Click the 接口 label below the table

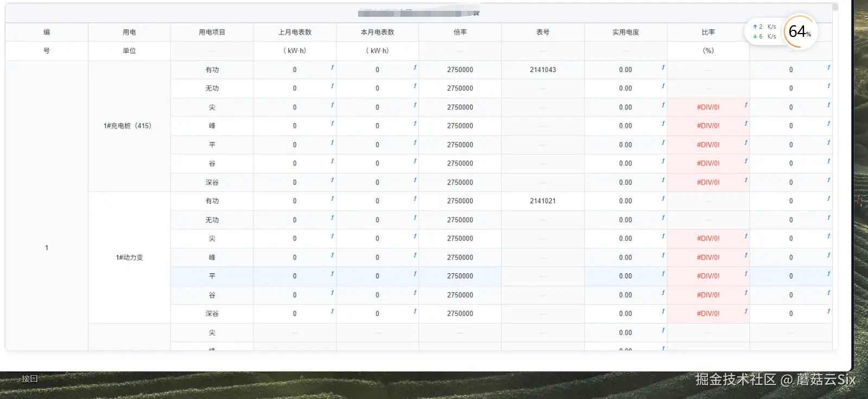[30, 379]
